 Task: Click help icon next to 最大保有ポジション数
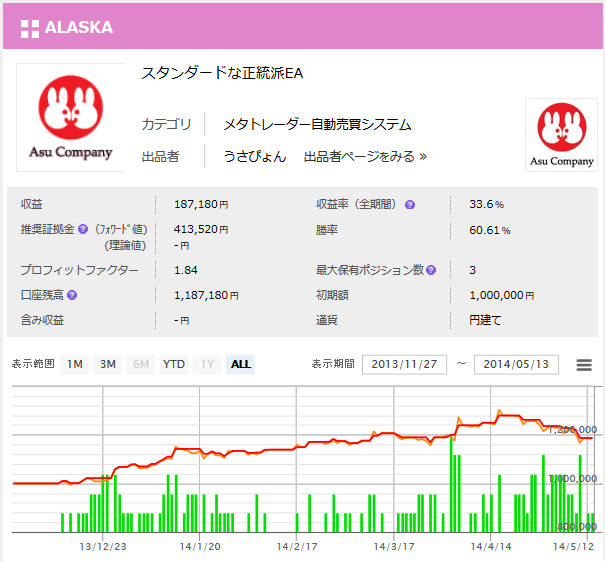tap(431, 270)
